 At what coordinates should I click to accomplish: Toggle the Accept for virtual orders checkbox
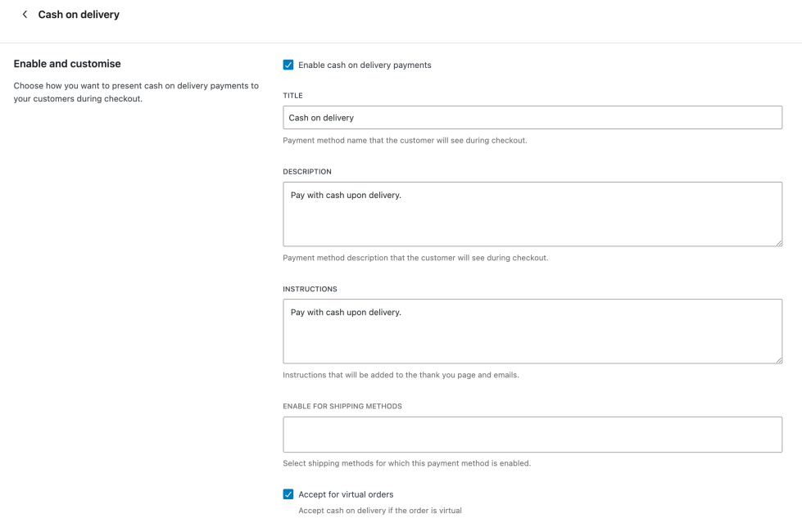288,494
